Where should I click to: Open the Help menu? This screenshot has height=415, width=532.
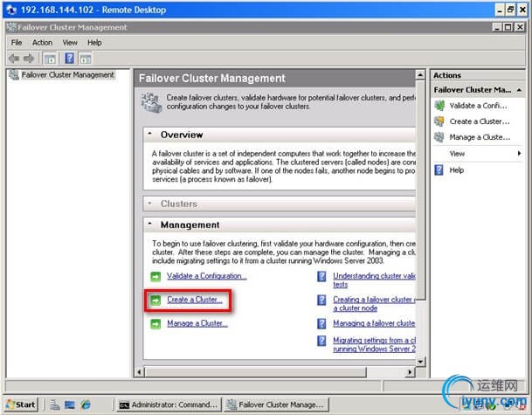click(x=94, y=43)
